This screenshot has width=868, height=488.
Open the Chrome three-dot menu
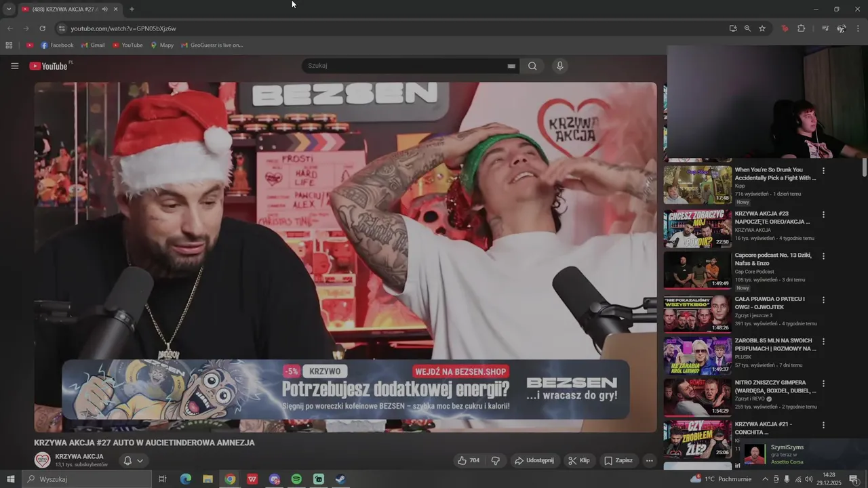(858, 28)
